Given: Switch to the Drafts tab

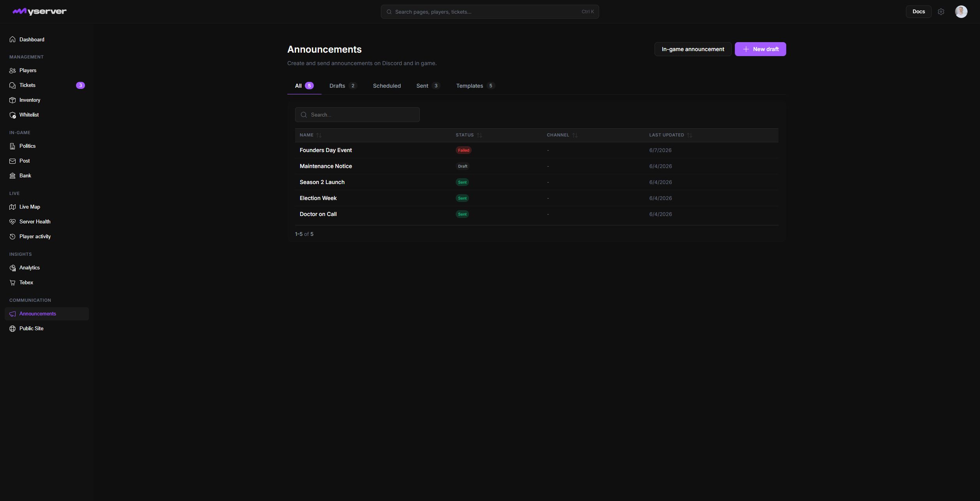Looking at the screenshot, I should coord(343,86).
